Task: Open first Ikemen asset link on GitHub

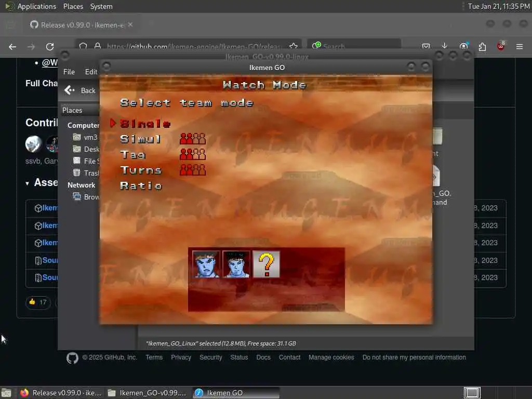Action: (49, 208)
